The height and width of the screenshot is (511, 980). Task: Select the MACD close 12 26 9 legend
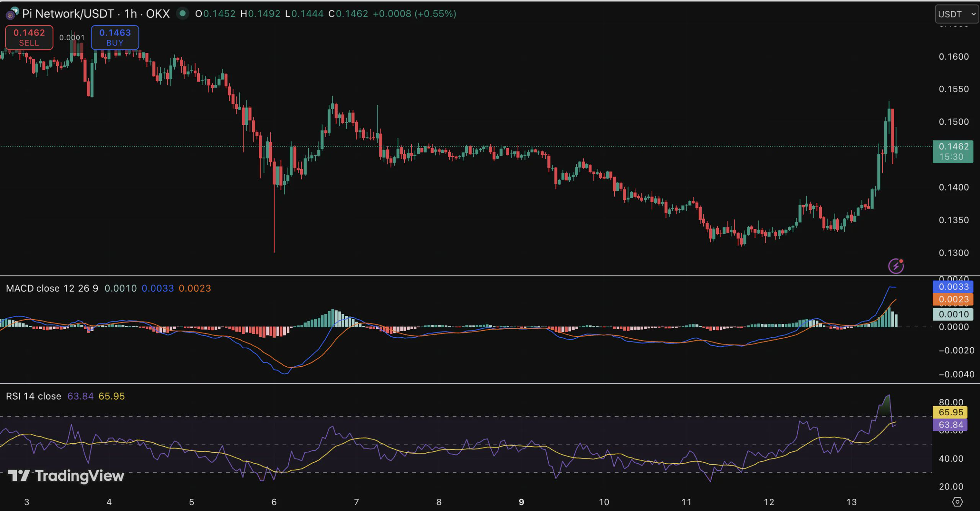[x=52, y=288]
